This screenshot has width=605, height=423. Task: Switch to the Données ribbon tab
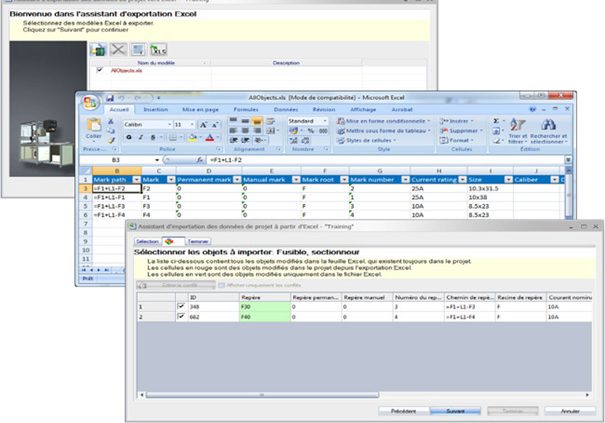pyautogui.click(x=286, y=110)
